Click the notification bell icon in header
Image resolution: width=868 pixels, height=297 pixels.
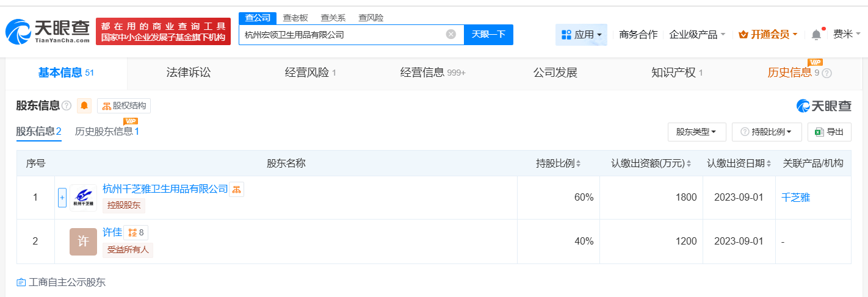pyautogui.click(x=816, y=35)
